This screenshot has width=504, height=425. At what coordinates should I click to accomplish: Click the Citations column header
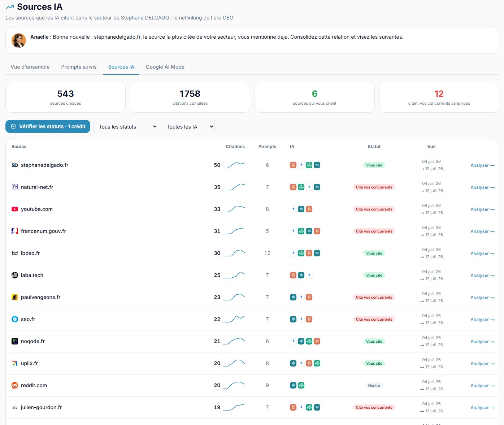(235, 147)
